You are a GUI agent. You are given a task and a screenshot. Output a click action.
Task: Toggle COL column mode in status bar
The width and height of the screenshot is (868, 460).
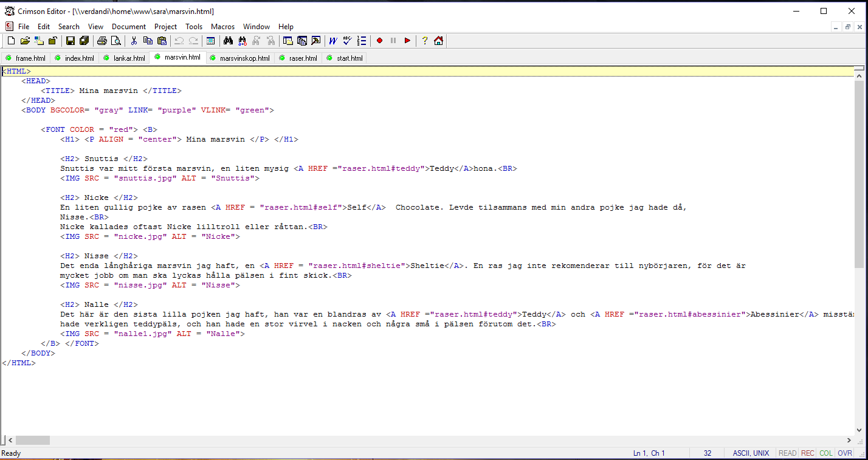(826, 453)
